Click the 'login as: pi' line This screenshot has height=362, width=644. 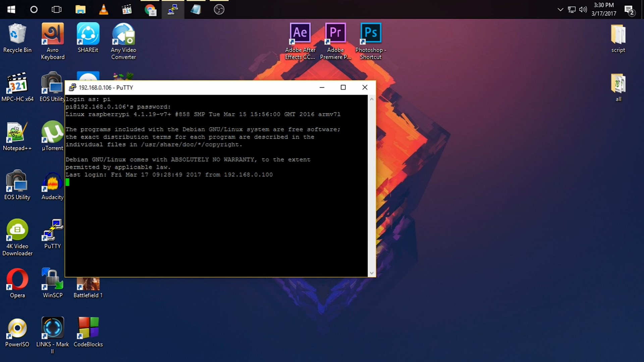tap(88, 99)
